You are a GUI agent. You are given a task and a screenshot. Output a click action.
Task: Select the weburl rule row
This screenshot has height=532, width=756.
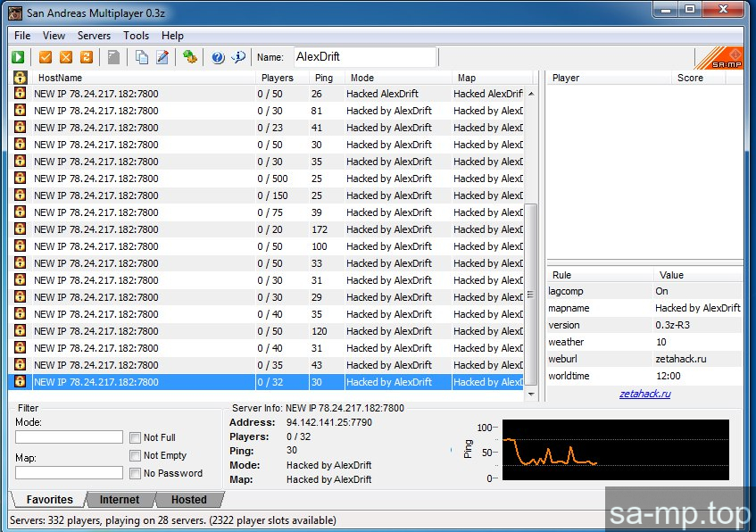click(644, 359)
